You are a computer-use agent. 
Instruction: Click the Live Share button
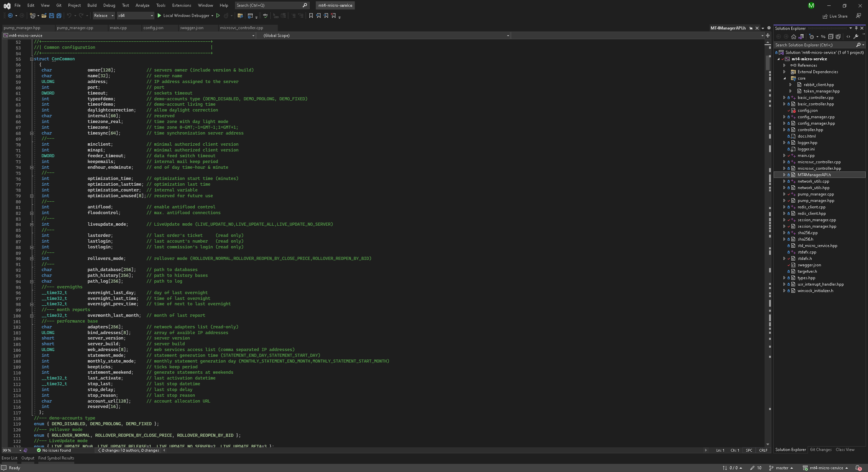coord(835,16)
